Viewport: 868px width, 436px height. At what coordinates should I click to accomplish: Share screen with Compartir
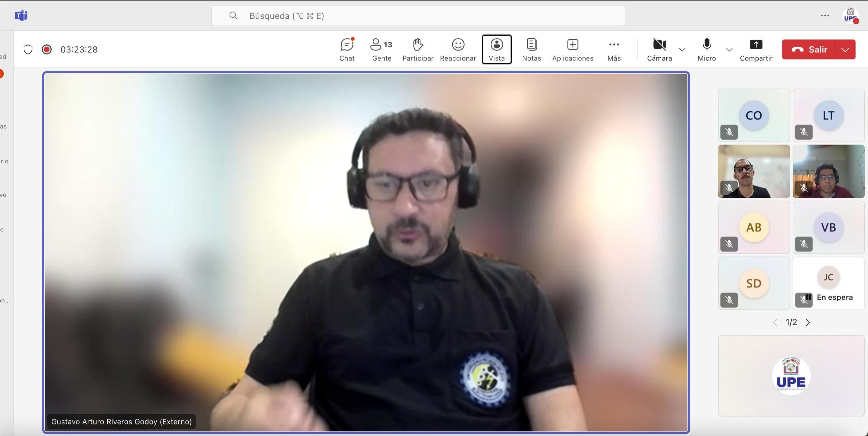click(756, 49)
